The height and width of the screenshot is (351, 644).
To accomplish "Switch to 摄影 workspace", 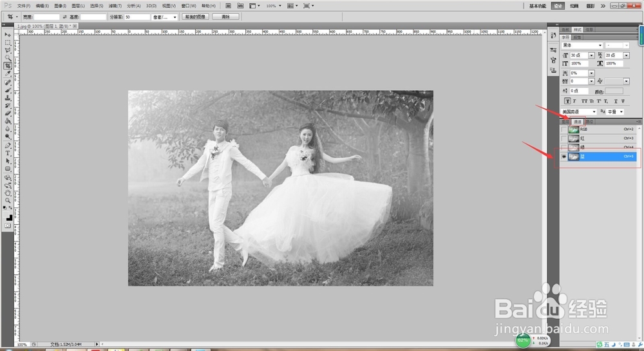I will pyautogui.click(x=590, y=6).
